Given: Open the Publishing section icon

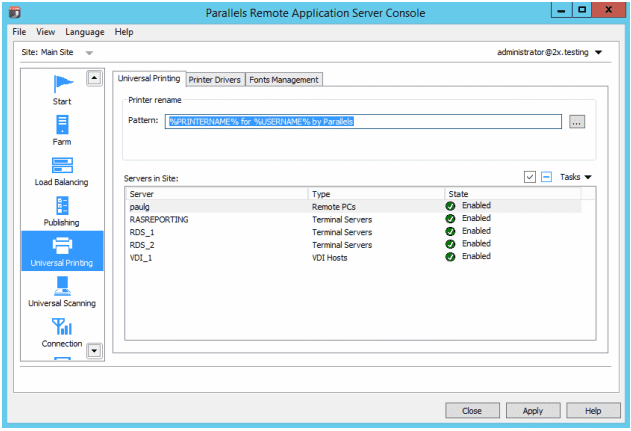Looking at the screenshot, I should pos(62,205).
